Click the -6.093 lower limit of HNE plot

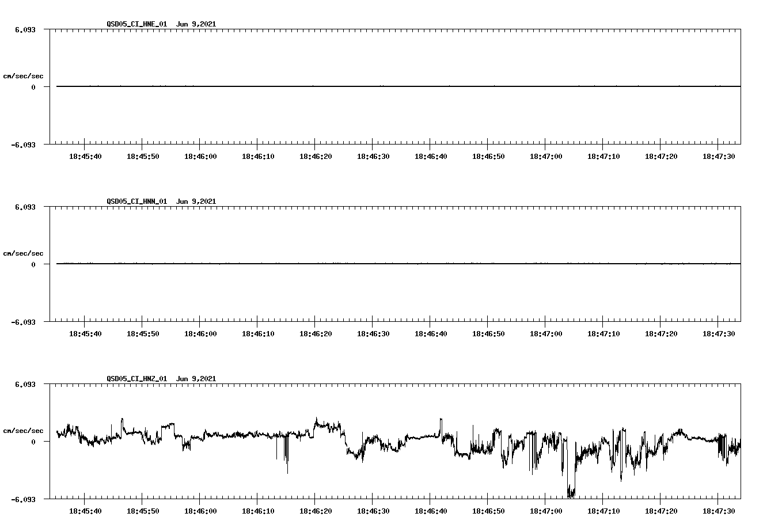[x=24, y=145]
